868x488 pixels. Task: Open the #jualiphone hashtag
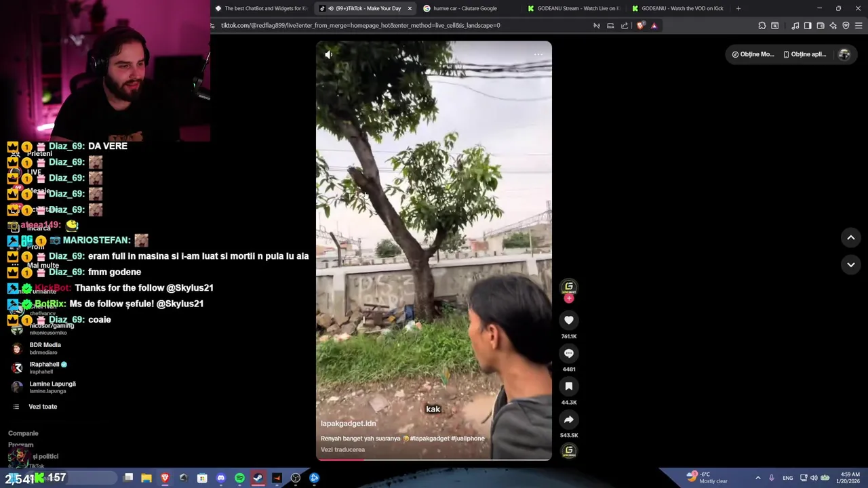point(468,439)
